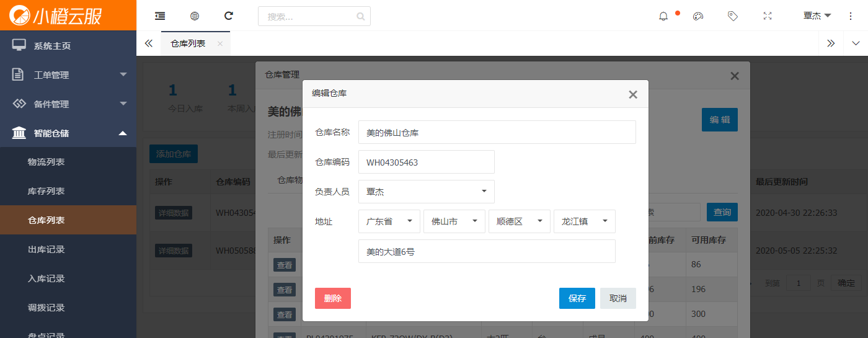Image resolution: width=868 pixels, height=338 pixels.
Task: Click search magnifier icon in search box
Action: pyautogui.click(x=361, y=17)
